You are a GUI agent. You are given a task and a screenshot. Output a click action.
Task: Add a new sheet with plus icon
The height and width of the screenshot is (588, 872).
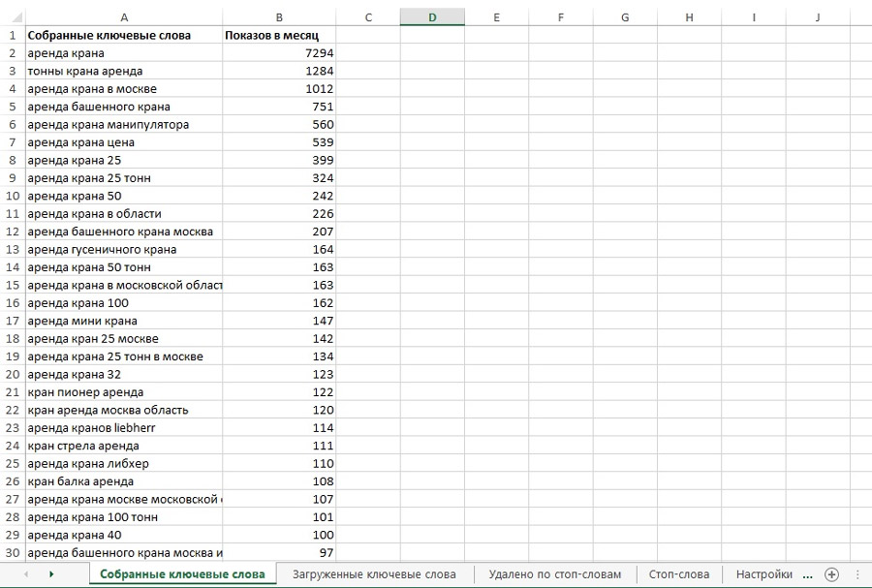point(831,574)
